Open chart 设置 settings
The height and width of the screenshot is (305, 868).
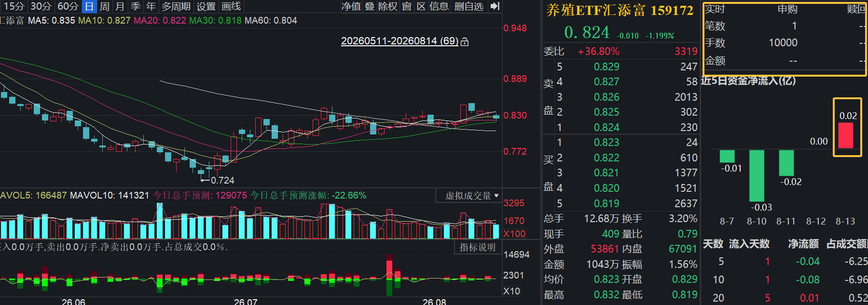coord(206,6)
